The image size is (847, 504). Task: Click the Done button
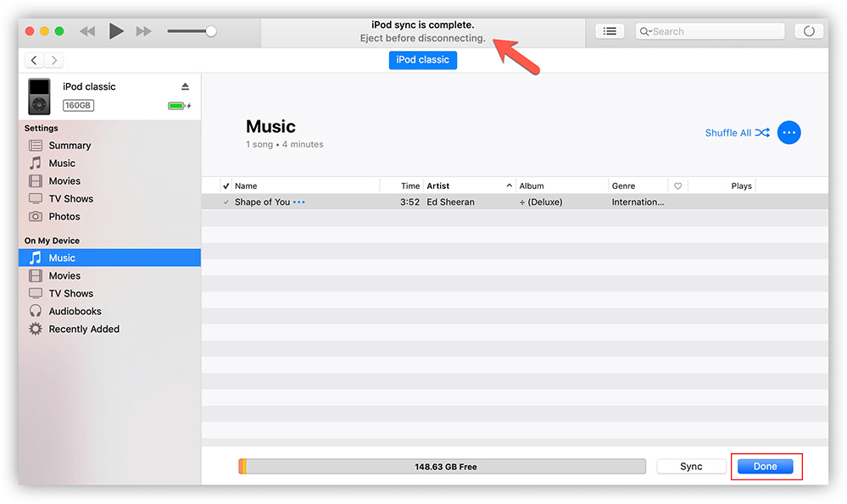(765, 467)
